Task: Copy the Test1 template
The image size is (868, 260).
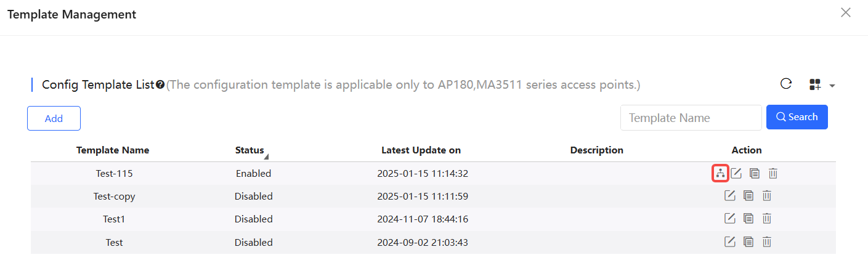Action: 748,218
